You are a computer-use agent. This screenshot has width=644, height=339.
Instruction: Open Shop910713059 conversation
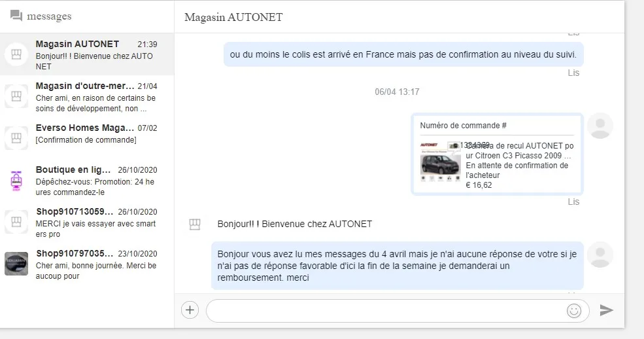pos(87,222)
